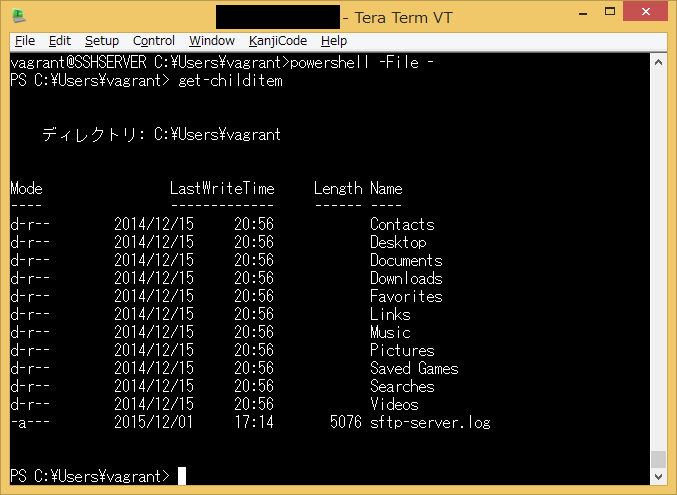
Task: Click the 'Pictures' directory name
Action: 402,350
